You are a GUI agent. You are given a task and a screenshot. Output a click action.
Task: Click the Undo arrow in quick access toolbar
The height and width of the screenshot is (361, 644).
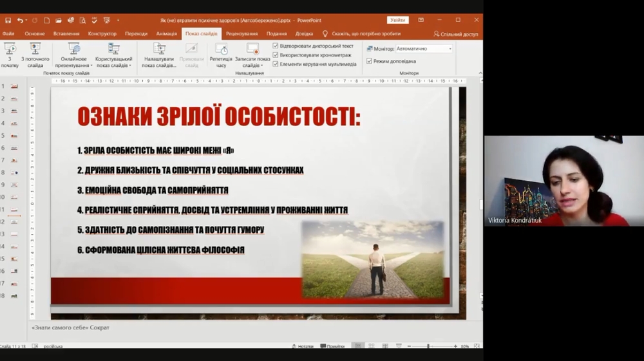(21, 21)
